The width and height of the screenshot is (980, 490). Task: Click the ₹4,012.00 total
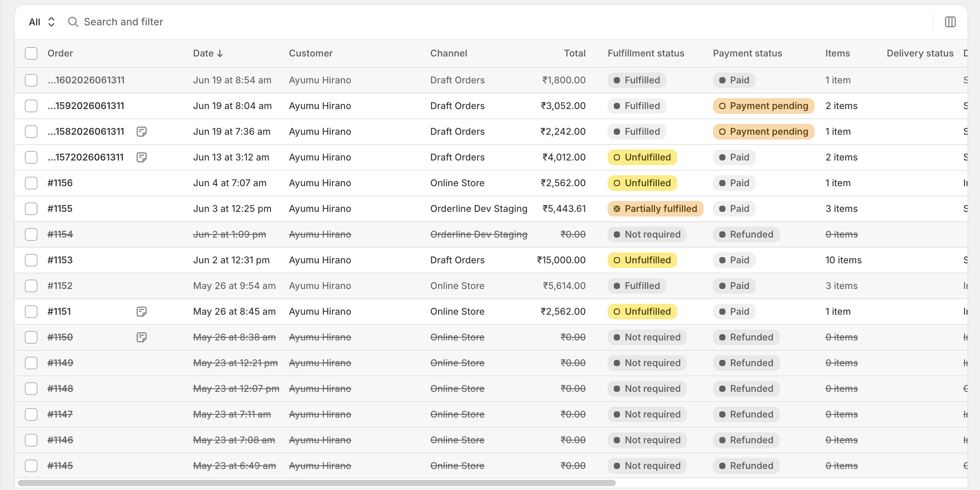click(564, 157)
